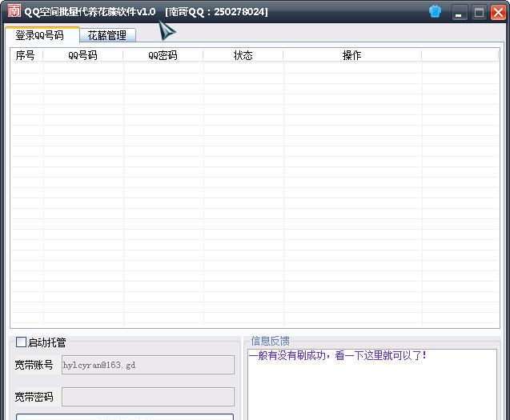This screenshot has height=420, width=510.
Task: Focus the 宽带账号 input field
Action: [x=147, y=365]
